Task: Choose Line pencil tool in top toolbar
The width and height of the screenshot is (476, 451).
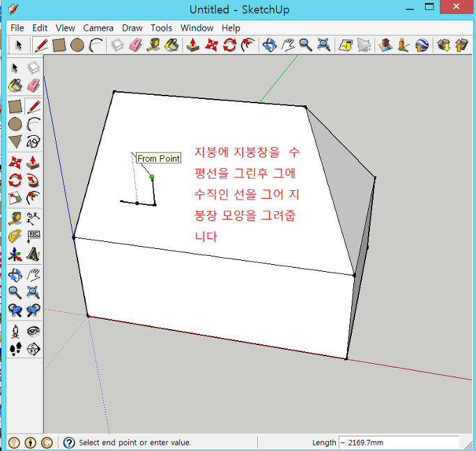Action: 41,45
